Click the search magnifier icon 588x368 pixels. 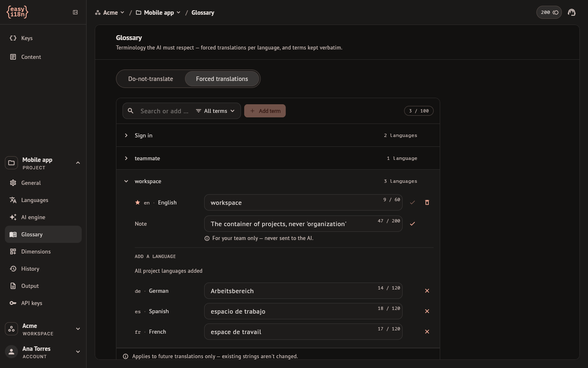131,111
